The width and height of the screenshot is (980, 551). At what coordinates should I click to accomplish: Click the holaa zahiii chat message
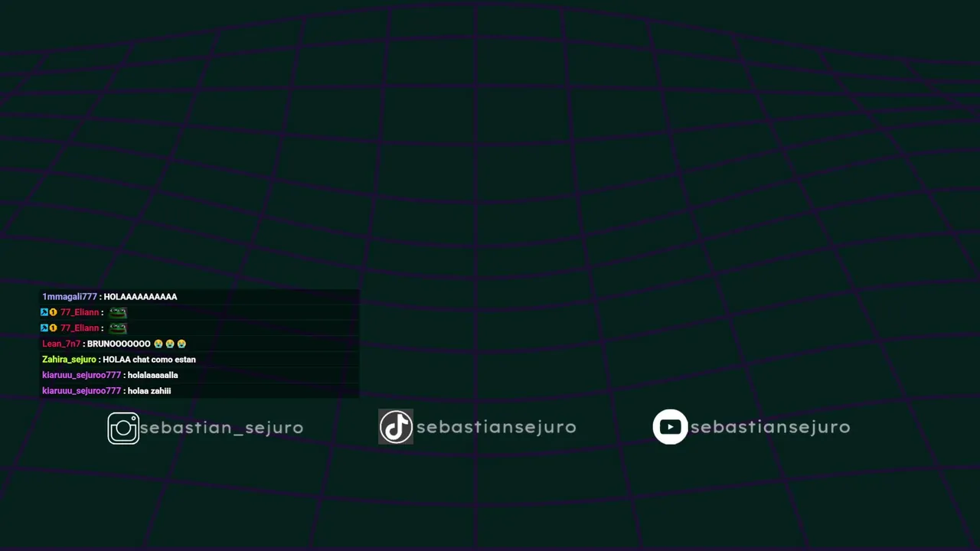149,391
